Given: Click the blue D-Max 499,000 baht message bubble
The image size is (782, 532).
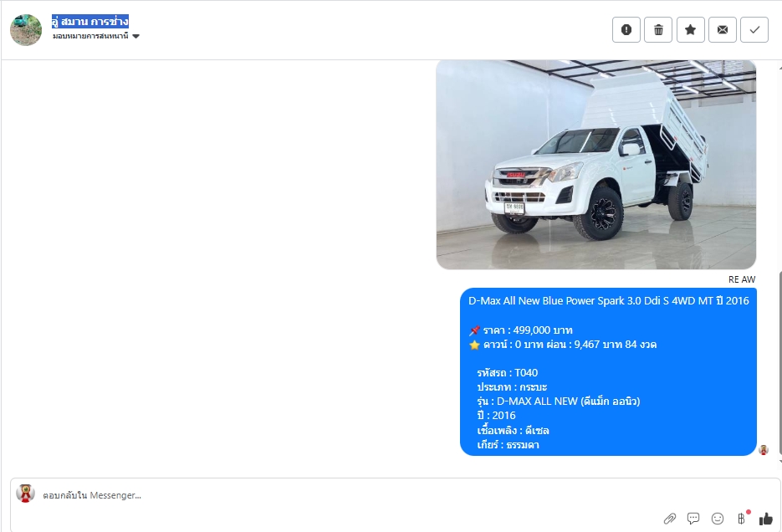Looking at the screenshot, I should coord(608,371).
